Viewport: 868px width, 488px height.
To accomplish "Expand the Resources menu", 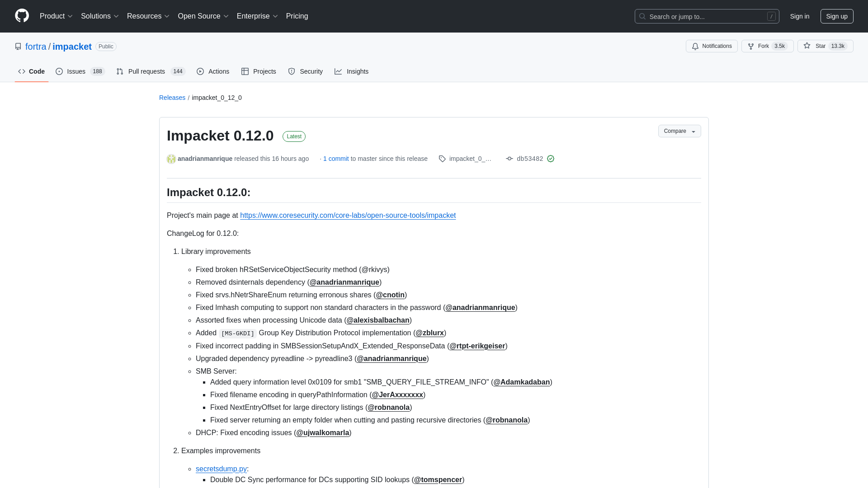I will [148, 16].
